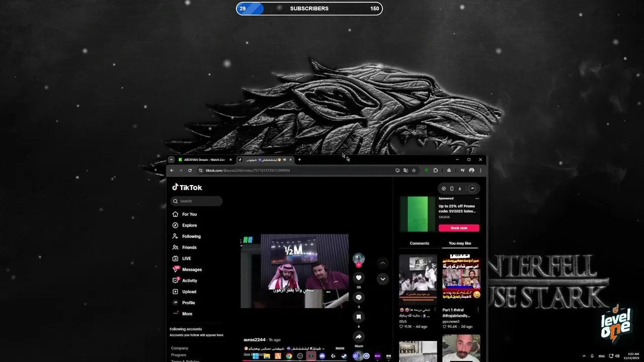This screenshot has width=644, height=362.
Task: Open Chrome from the taskbar
Action: click(x=289, y=356)
